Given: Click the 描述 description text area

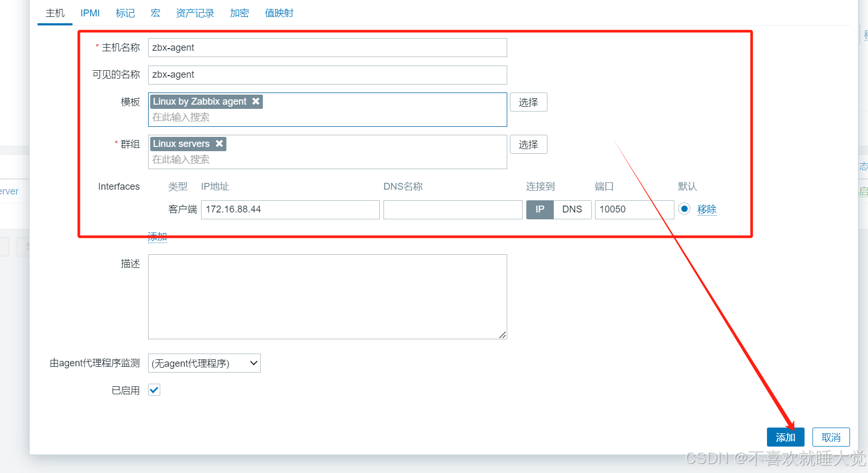Looking at the screenshot, I should click(x=327, y=296).
